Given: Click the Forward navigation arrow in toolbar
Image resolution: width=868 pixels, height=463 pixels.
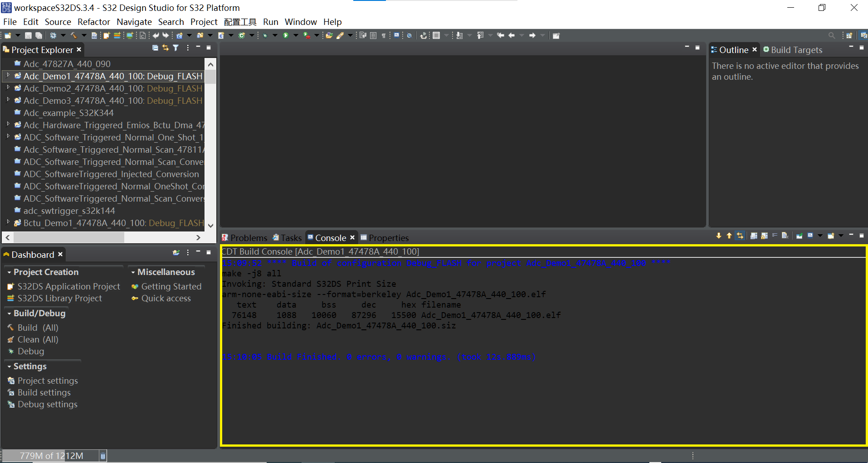Looking at the screenshot, I should point(532,35).
